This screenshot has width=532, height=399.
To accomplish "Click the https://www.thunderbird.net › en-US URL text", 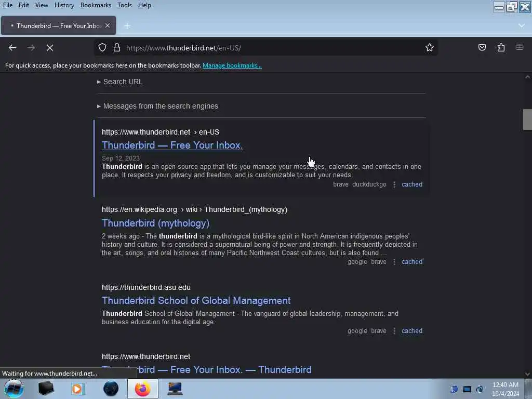I will (x=161, y=132).
